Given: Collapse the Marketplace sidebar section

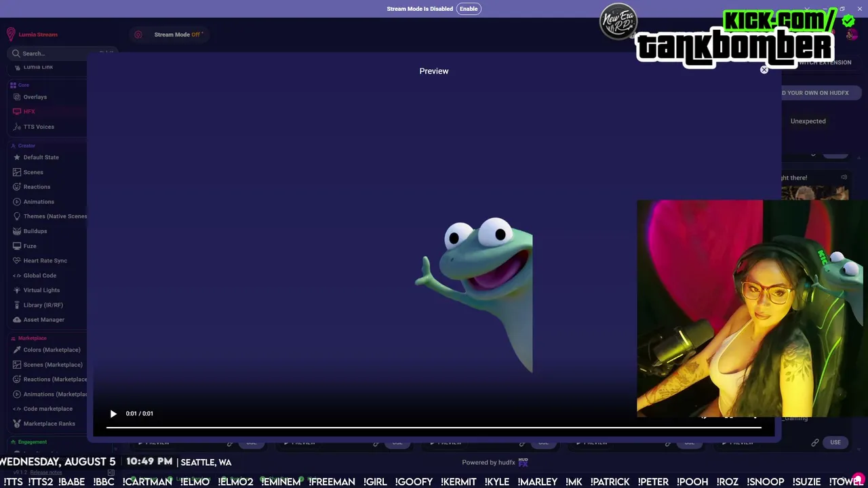Looking at the screenshot, I should [32, 338].
